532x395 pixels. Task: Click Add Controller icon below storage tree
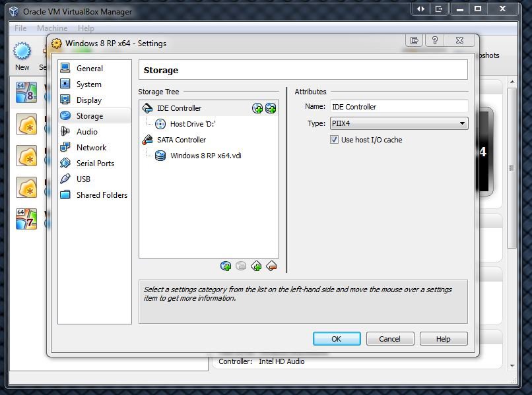(256, 266)
